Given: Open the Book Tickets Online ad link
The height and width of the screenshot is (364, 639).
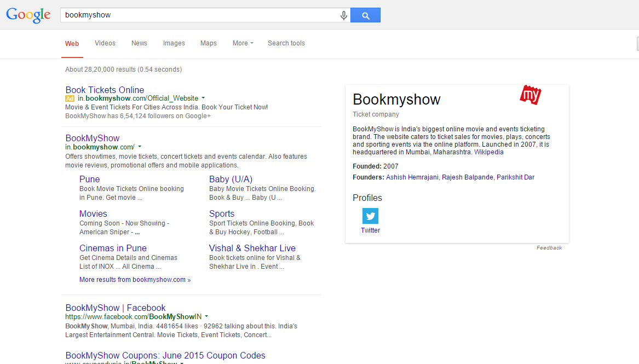Looking at the screenshot, I should click(x=105, y=90).
